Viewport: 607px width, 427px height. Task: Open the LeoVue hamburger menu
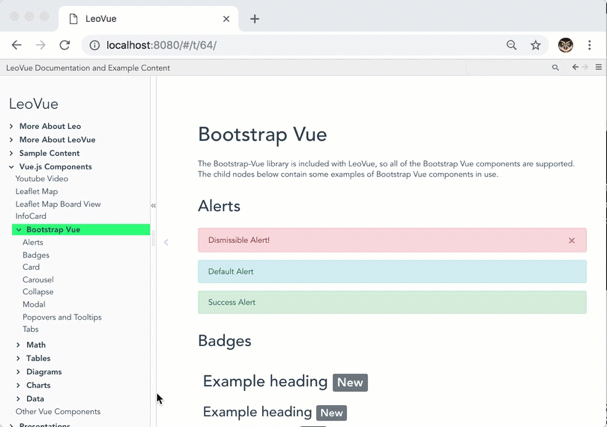pos(598,67)
